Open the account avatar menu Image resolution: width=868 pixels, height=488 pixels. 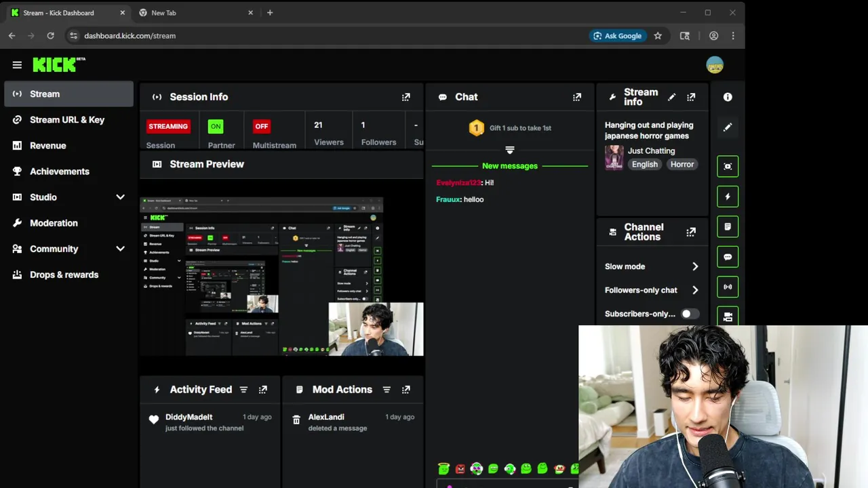[x=715, y=65]
